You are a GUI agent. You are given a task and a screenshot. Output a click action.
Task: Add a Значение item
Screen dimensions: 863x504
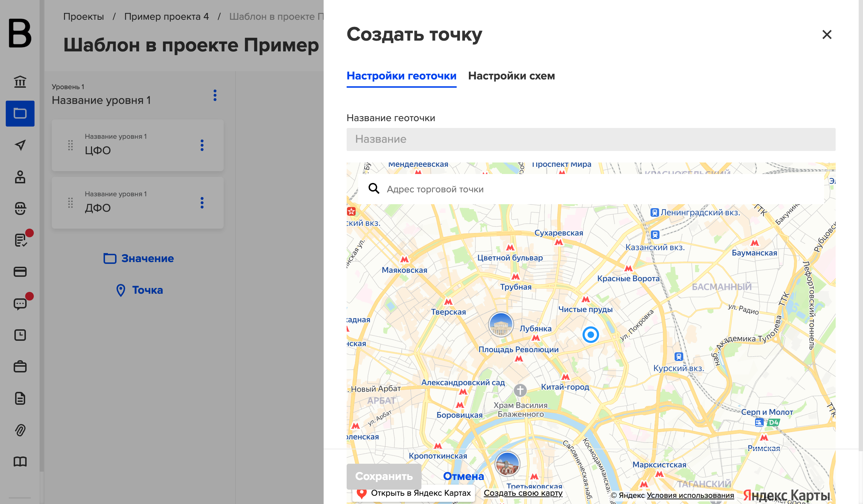(x=139, y=258)
